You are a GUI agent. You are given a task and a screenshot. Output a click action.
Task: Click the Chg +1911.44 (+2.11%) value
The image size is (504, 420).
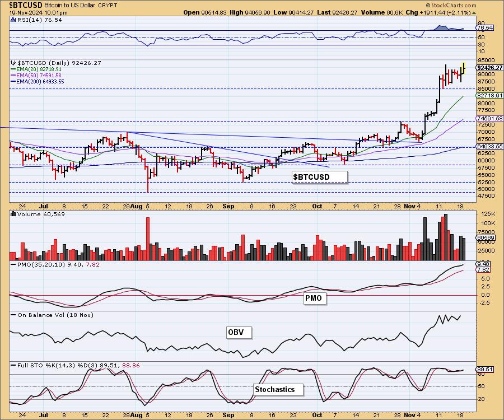click(438, 12)
